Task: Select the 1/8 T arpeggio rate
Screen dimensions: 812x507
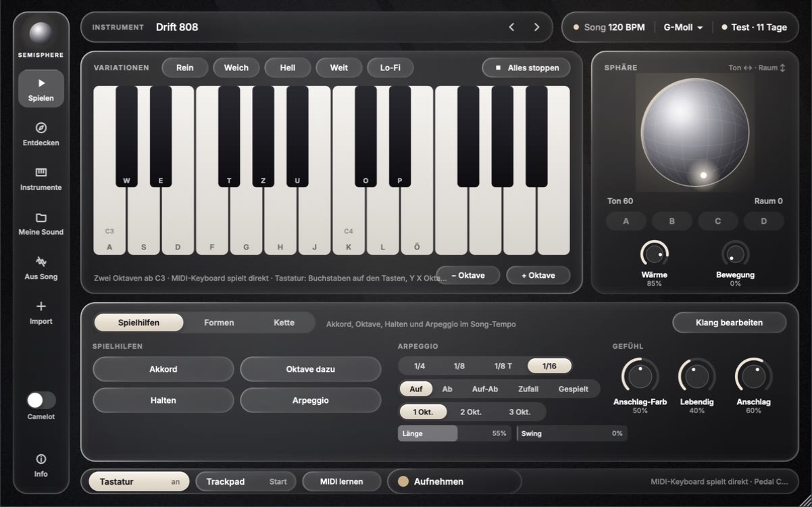Action: coord(503,366)
